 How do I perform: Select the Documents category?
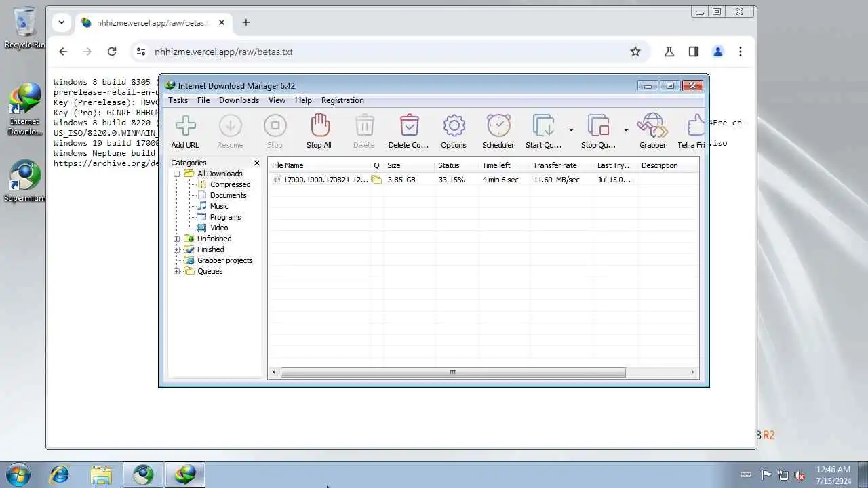point(228,195)
